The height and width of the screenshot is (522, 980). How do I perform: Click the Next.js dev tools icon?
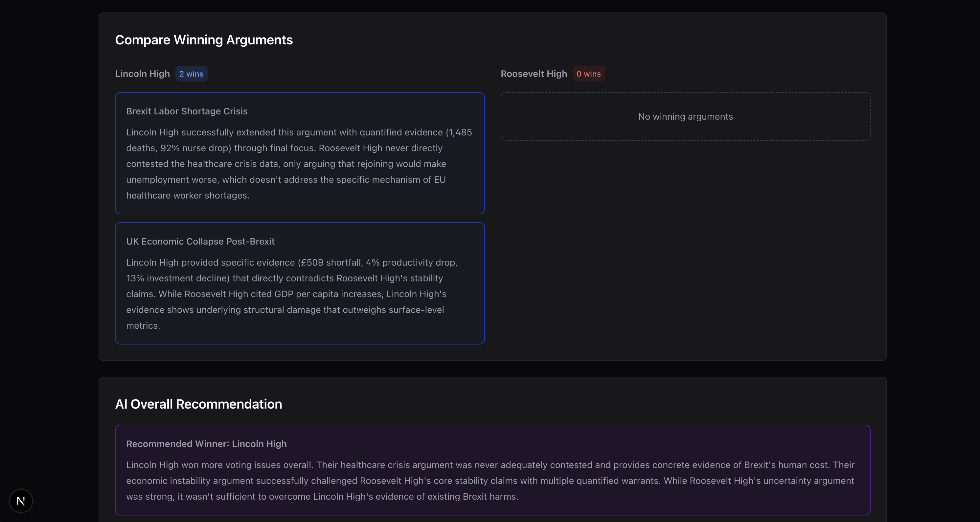point(21,501)
